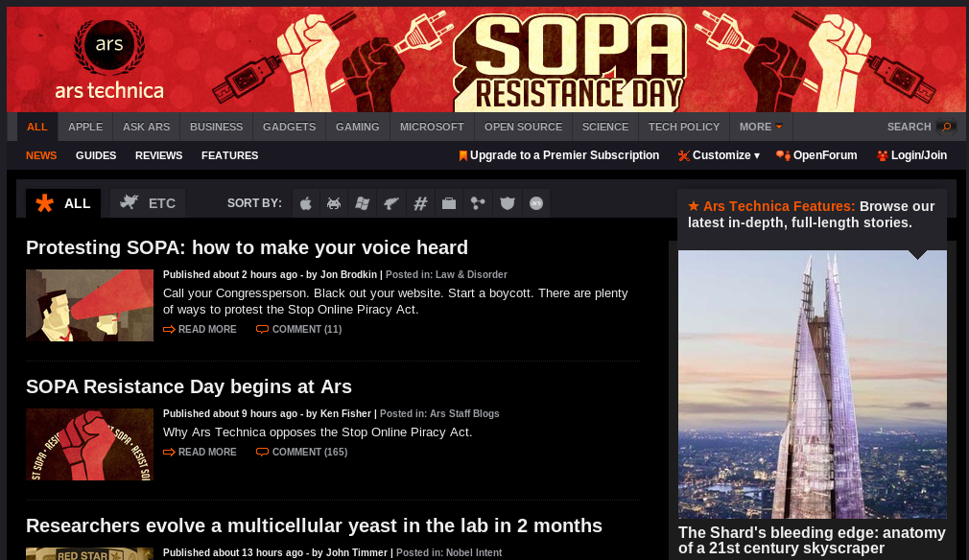Click the Ars Technica logo
This screenshot has height=560, width=969.
click(109, 59)
